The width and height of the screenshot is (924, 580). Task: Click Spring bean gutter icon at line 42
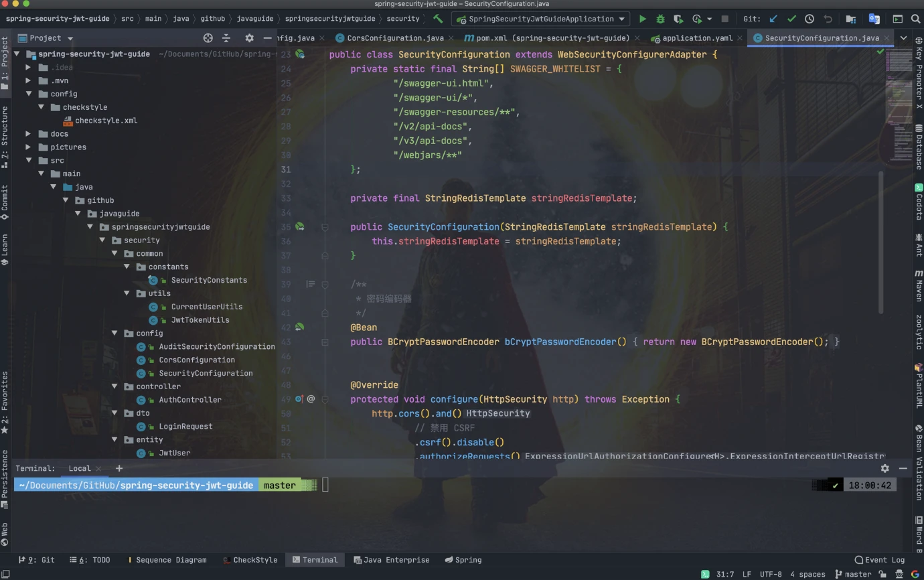coord(300,327)
